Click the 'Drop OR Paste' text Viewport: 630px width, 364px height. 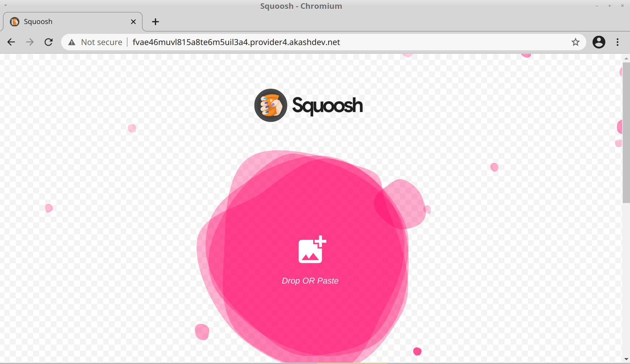[x=310, y=281]
